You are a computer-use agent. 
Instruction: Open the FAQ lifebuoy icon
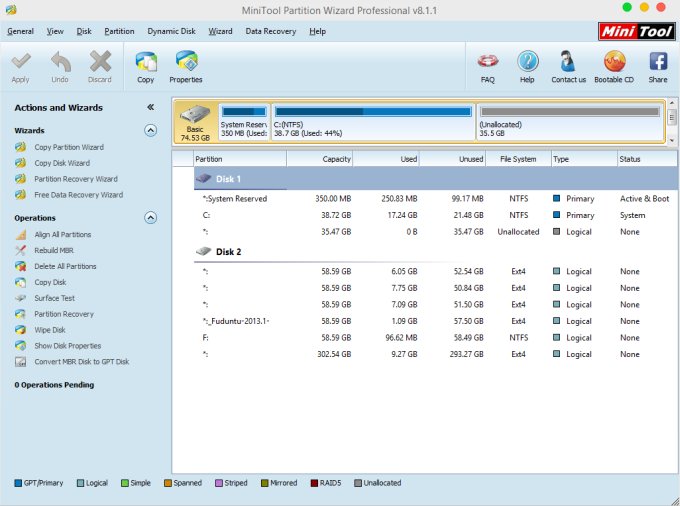coord(487,62)
